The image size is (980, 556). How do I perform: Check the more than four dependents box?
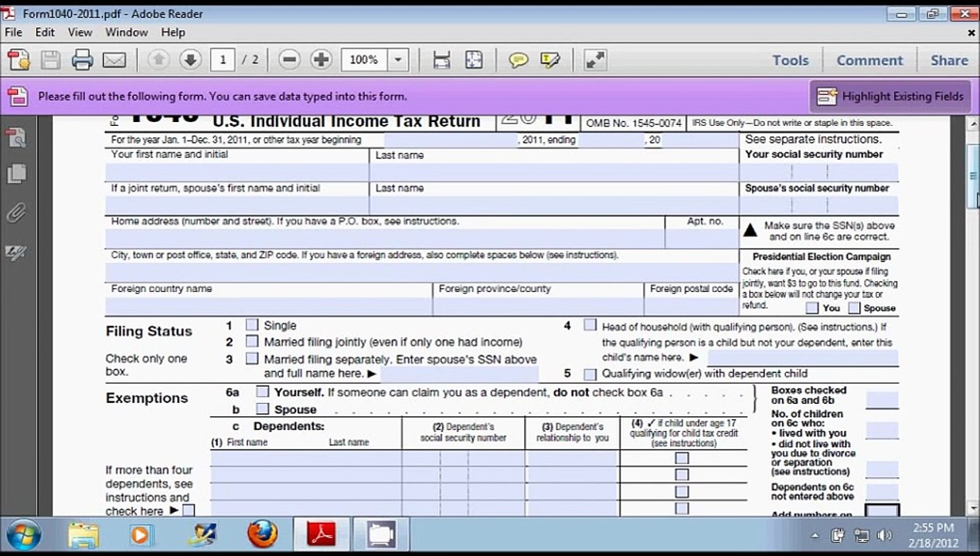(188, 510)
